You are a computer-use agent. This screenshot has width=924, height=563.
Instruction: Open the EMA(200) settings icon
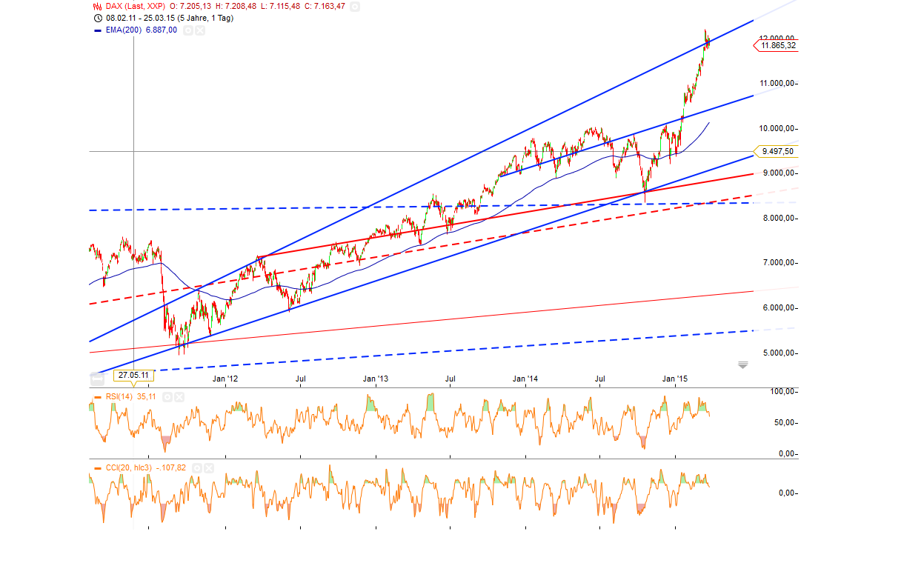tap(187, 30)
